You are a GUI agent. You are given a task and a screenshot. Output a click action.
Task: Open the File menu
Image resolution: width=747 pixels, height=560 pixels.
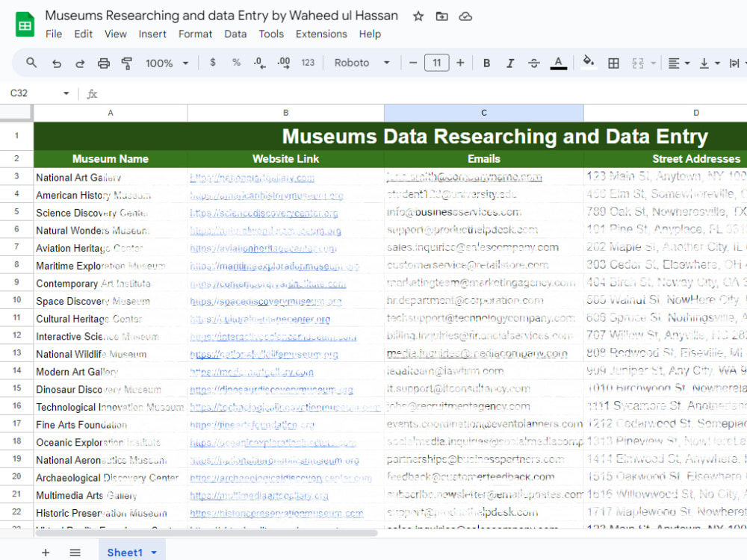point(54,34)
